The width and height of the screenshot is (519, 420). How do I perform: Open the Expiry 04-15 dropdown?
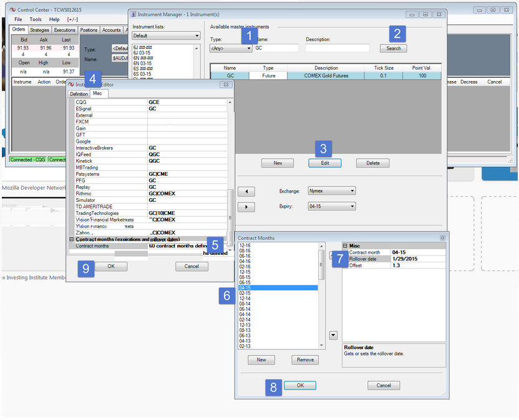pyautogui.click(x=332, y=206)
